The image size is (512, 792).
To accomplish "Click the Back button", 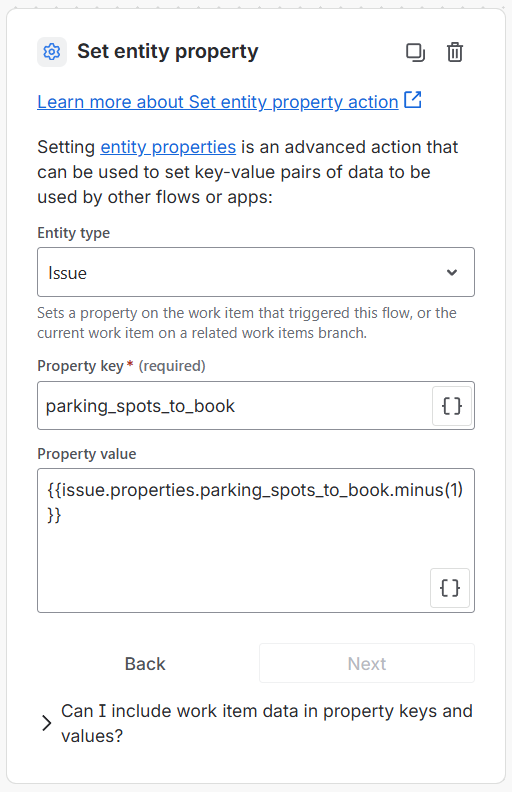I will pyautogui.click(x=145, y=663).
